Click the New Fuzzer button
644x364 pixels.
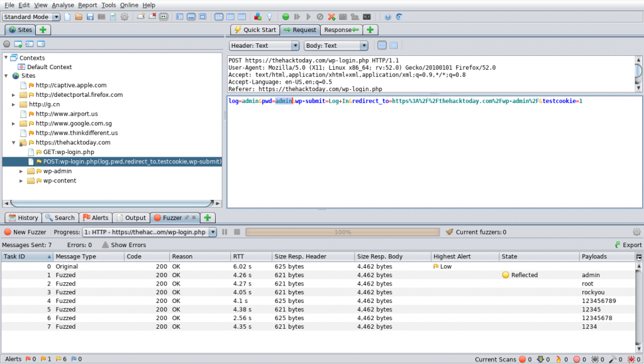point(25,232)
